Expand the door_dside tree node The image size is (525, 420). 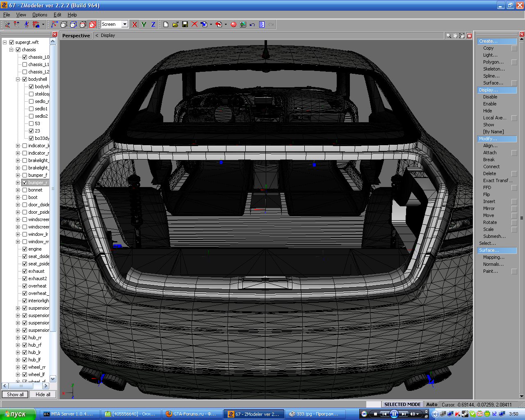[18, 205]
